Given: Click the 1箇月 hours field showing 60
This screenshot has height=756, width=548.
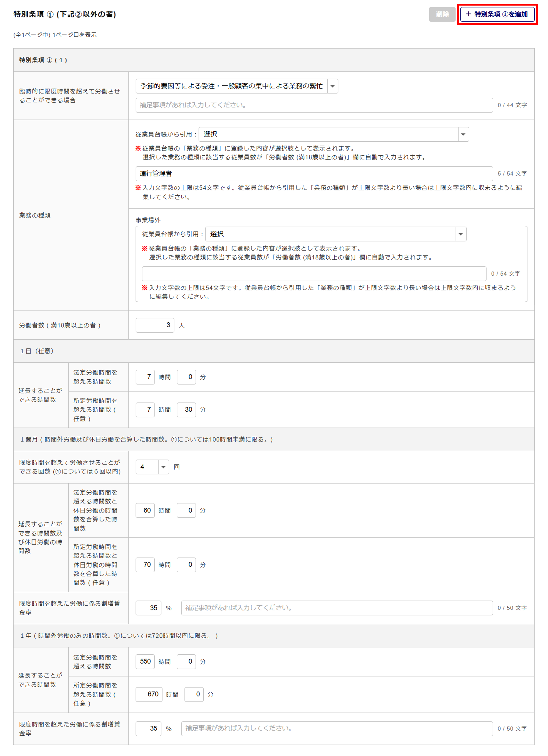Looking at the screenshot, I should 145,510.
